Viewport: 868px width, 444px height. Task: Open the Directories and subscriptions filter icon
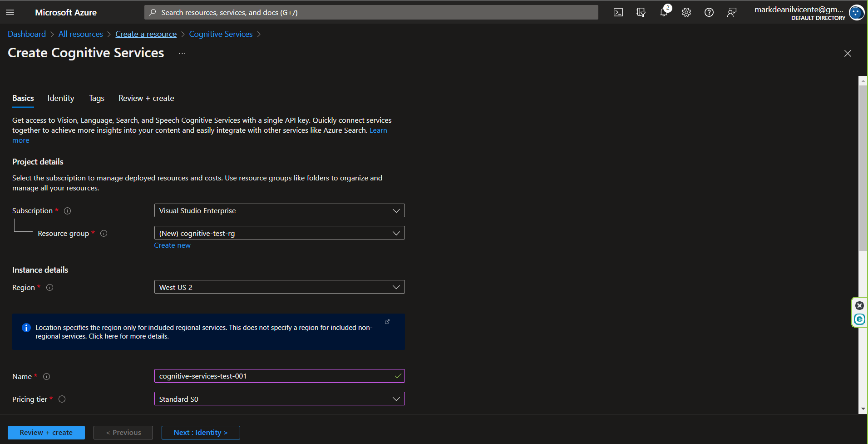[x=641, y=12]
